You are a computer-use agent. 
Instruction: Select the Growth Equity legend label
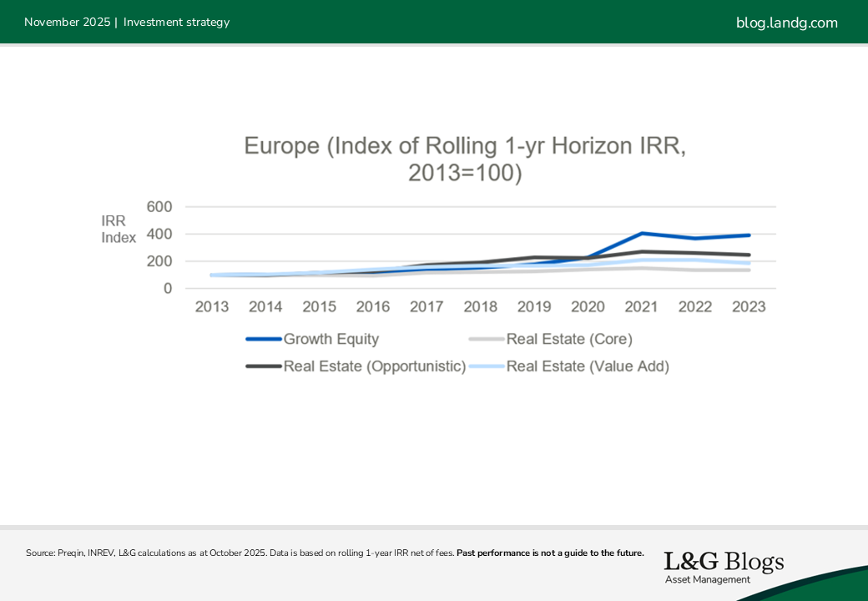click(331, 339)
